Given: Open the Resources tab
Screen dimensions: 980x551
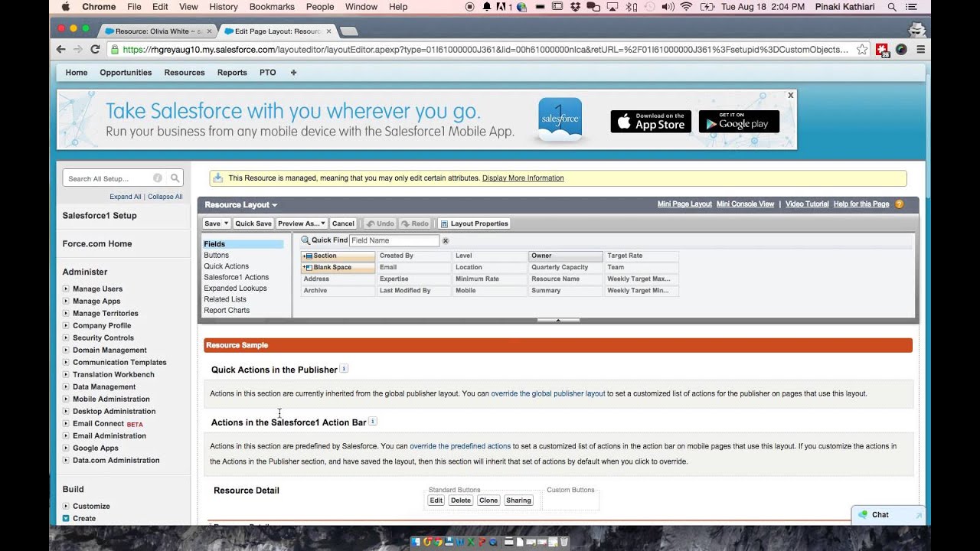Looking at the screenshot, I should tap(185, 73).
